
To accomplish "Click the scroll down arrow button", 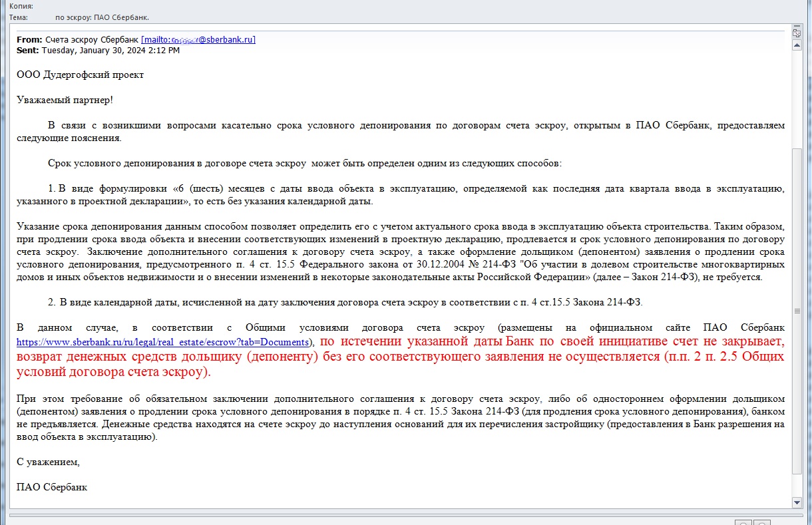I will pos(797,502).
